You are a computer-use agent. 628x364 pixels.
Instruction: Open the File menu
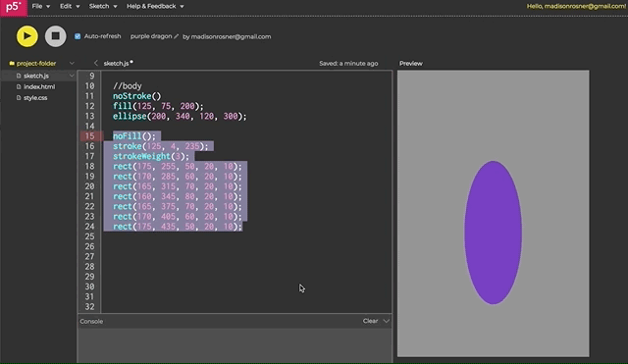click(x=41, y=6)
